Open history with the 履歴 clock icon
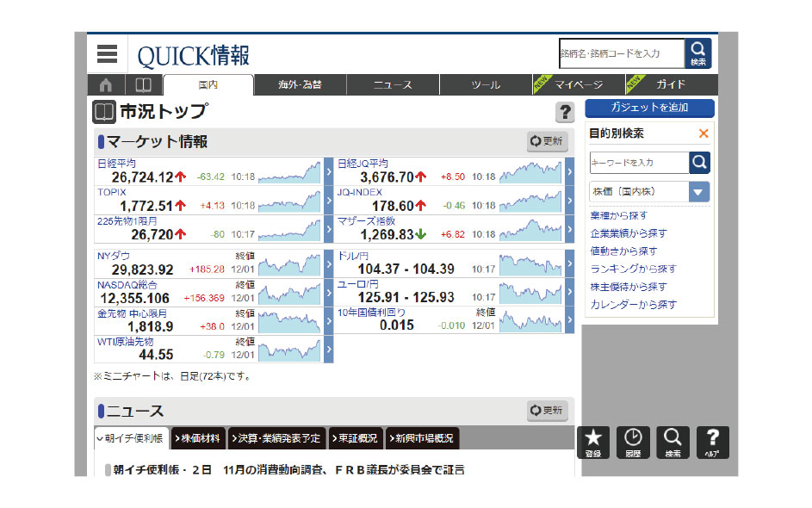Viewport: 812px width, 508px height. click(633, 442)
